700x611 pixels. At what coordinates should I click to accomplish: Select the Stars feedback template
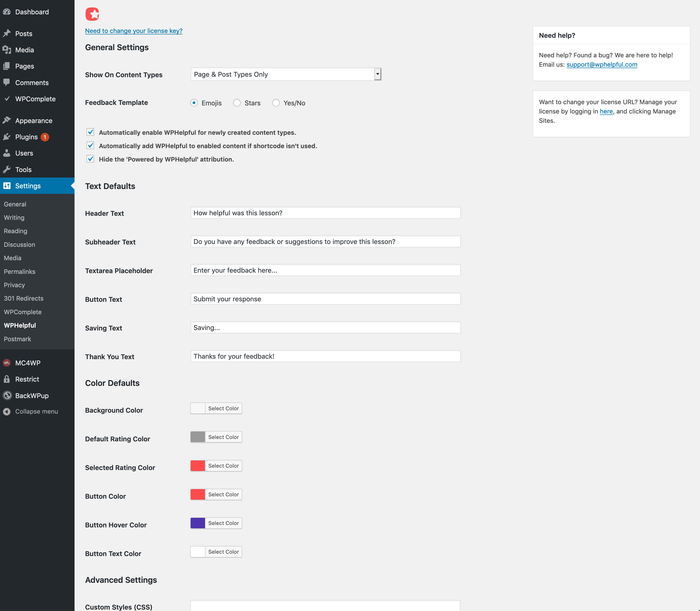point(237,103)
